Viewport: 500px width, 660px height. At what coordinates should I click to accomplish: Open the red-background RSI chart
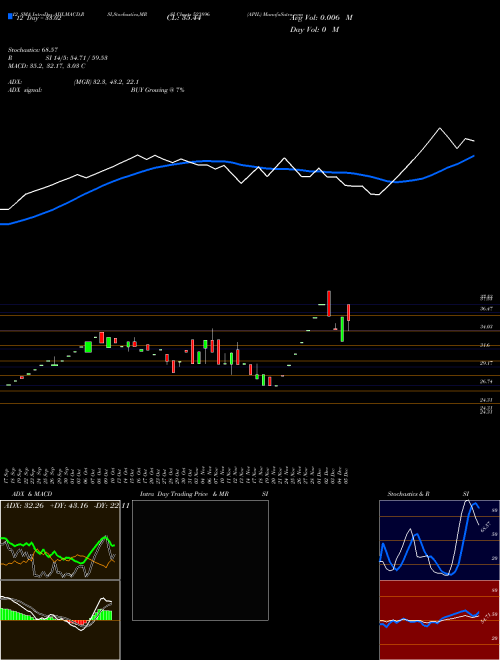pos(439,620)
